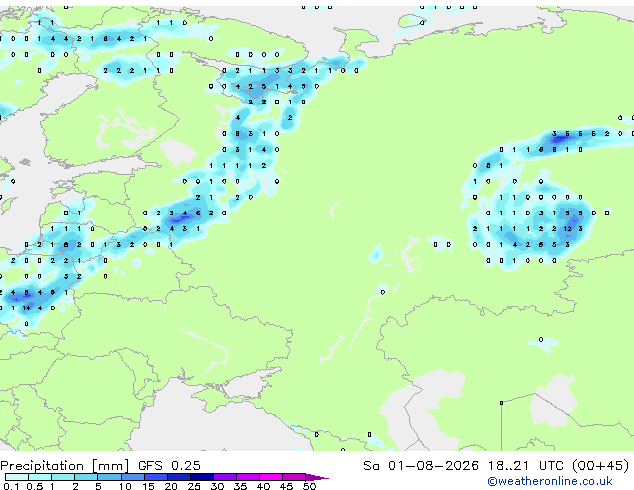Click the 'Sa 01-08-2026' date text

coord(421,466)
